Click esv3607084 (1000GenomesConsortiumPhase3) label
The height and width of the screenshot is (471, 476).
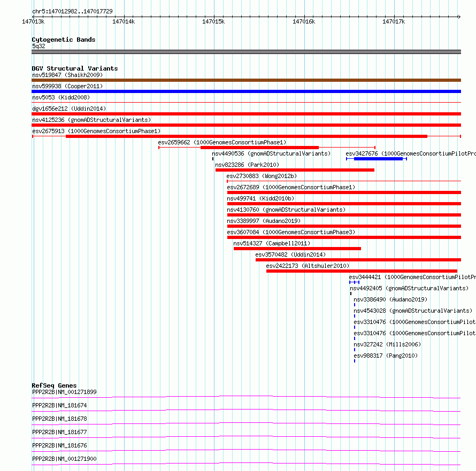coord(291,232)
